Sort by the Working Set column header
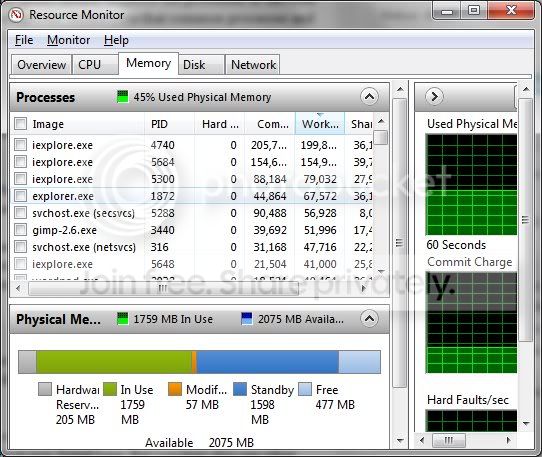This screenshot has height=457, width=542. click(320, 124)
